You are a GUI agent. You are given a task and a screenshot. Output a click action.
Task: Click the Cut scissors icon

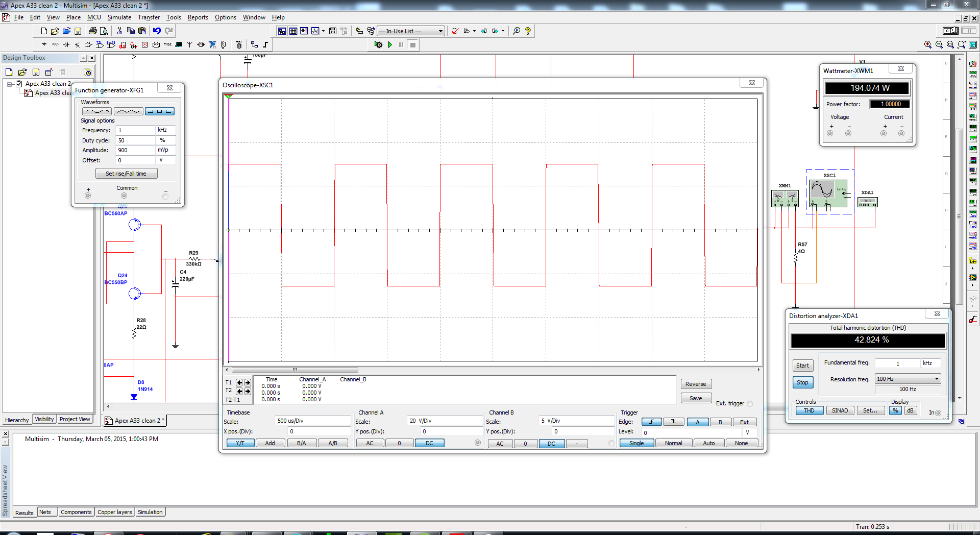click(119, 31)
